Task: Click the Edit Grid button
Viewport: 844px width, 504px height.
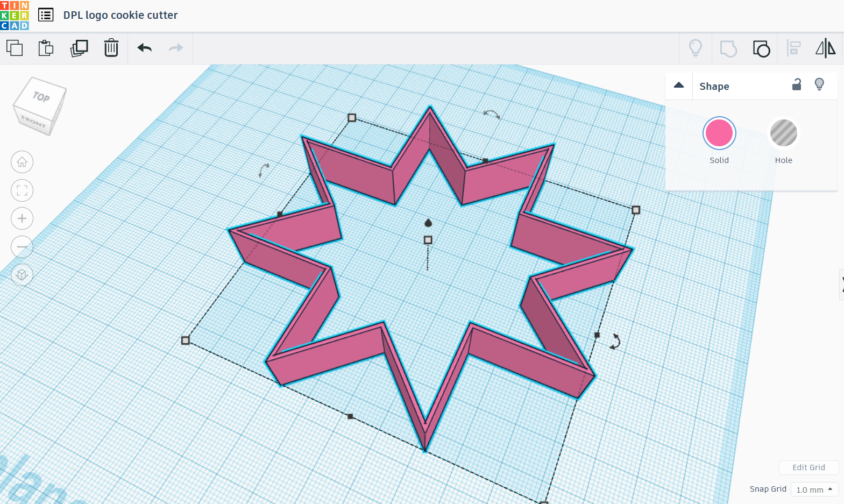Action: pos(808,467)
